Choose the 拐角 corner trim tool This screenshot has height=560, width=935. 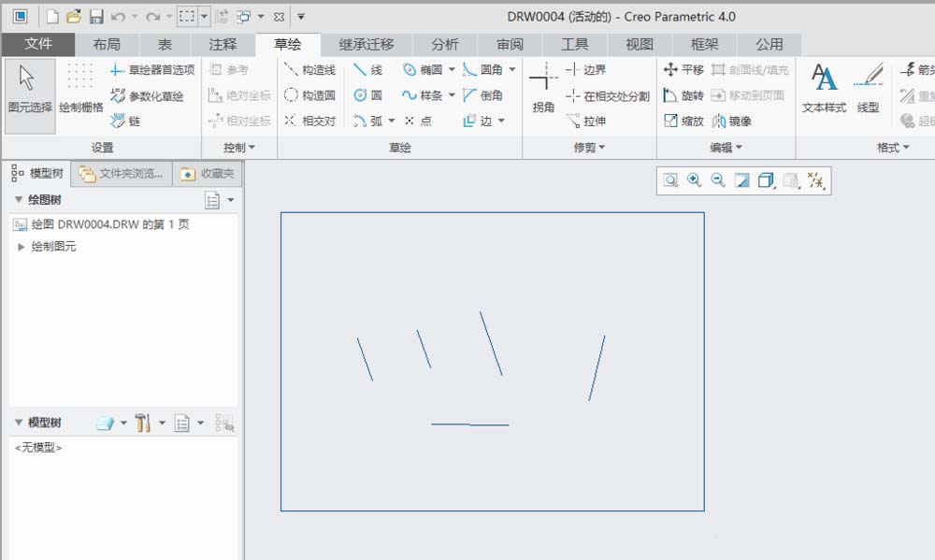[543, 88]
